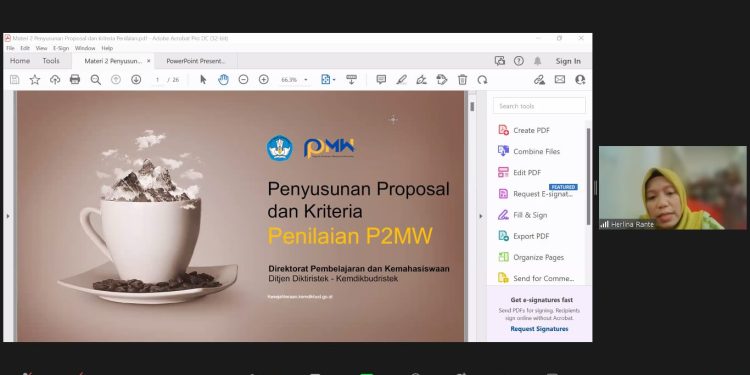This screenshot has height=375, width=750.
Task: Rotate the page with rotate icon
Action: click(x=483, y=80)
